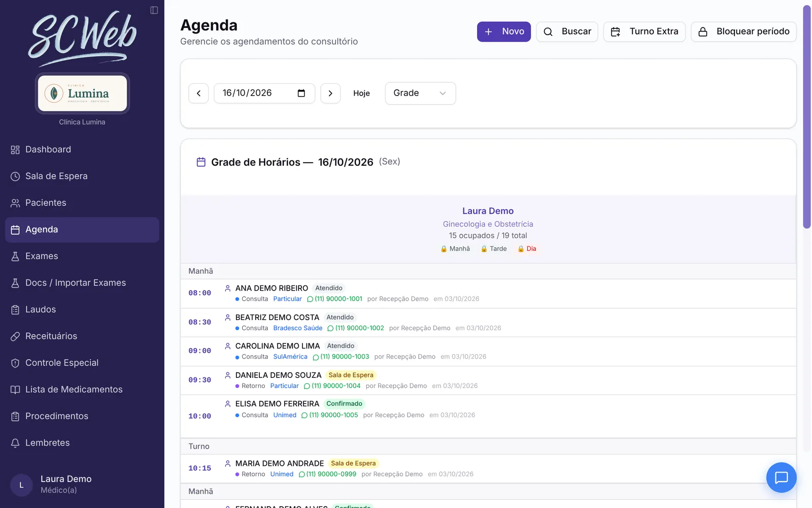Click the phone number (11) 90000-1003
Screen dimensions: 812x508
click(345, 357)
